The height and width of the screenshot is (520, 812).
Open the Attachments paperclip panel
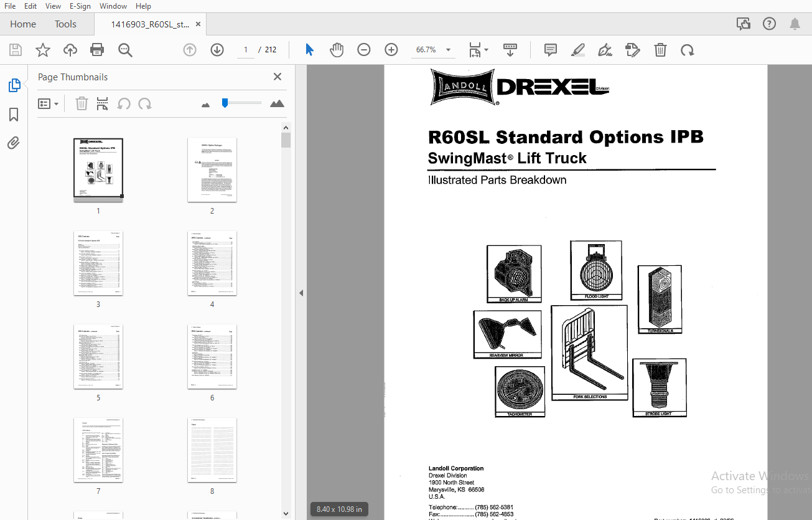coord(14,143)
